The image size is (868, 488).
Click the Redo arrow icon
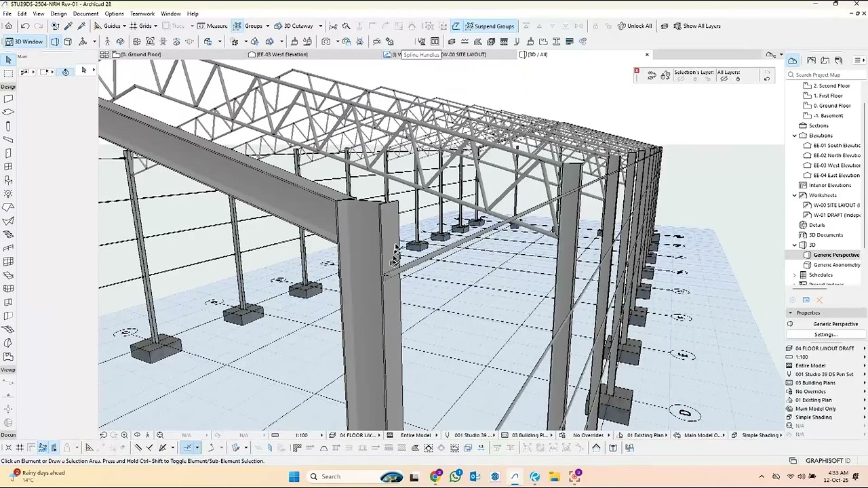pyautogui.click(x=39, y=26)
